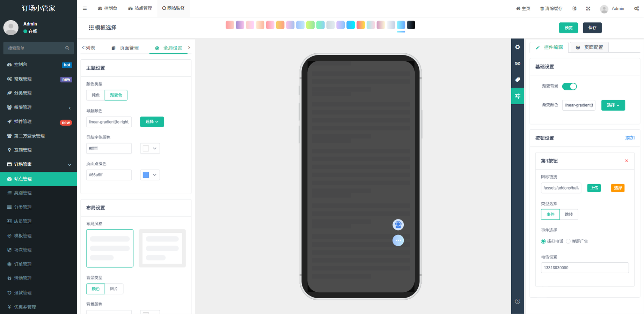Image resolution: width=644 pixels, height=314 pixels.
Task: Click the 添加 link in 按钮设置
Action: tap(629, 138)
